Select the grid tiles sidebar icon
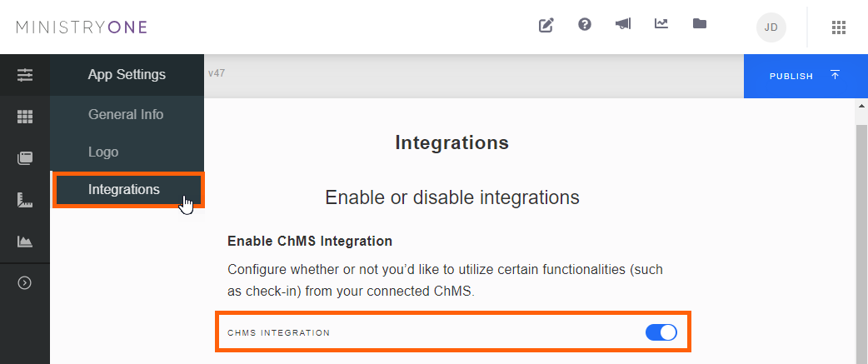 click(x=25, y=117)
